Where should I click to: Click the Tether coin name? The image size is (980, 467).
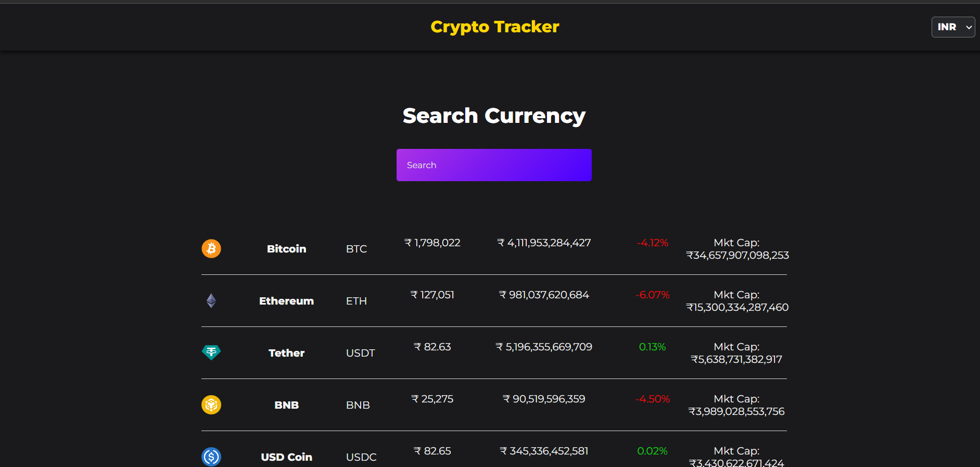[x=286, y=353]
